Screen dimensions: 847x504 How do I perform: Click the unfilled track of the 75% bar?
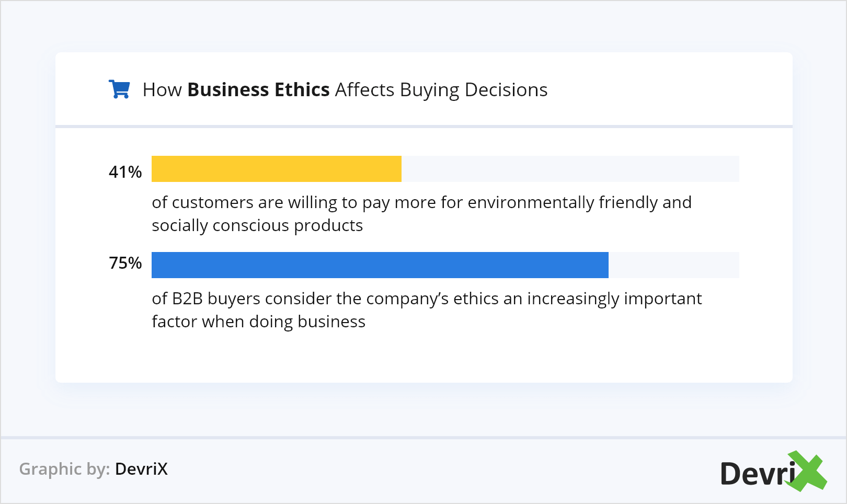point(673,265)
